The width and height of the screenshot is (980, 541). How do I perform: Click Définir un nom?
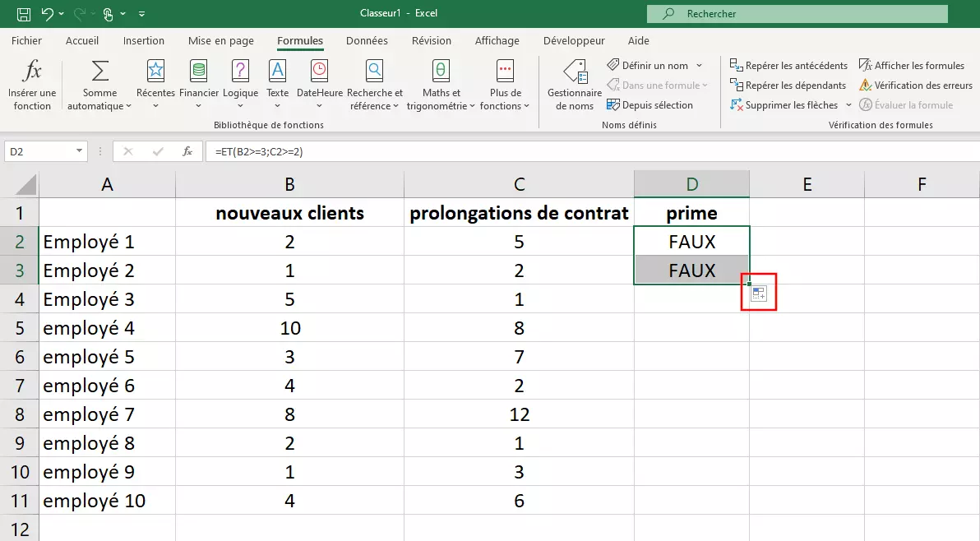pyautogui.click(x=648, y=66)
